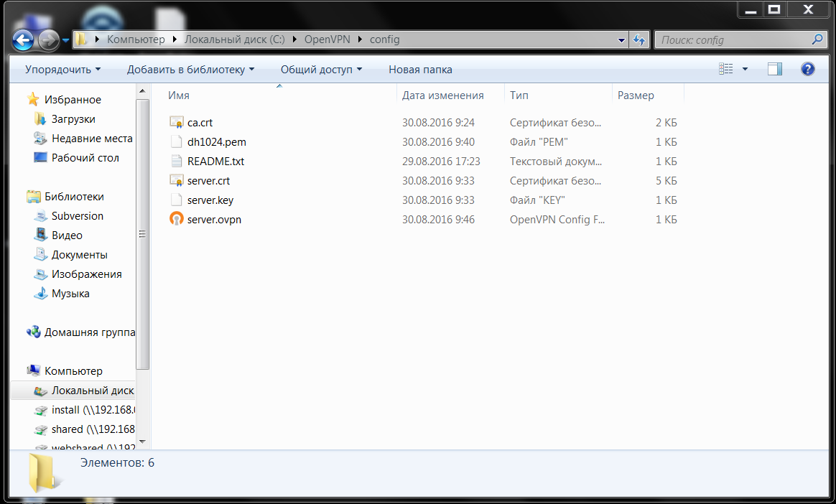Screen dimensions: 836x504
Task: Open the recent pages dropdown arrow
Action: (x=66, y=40)
